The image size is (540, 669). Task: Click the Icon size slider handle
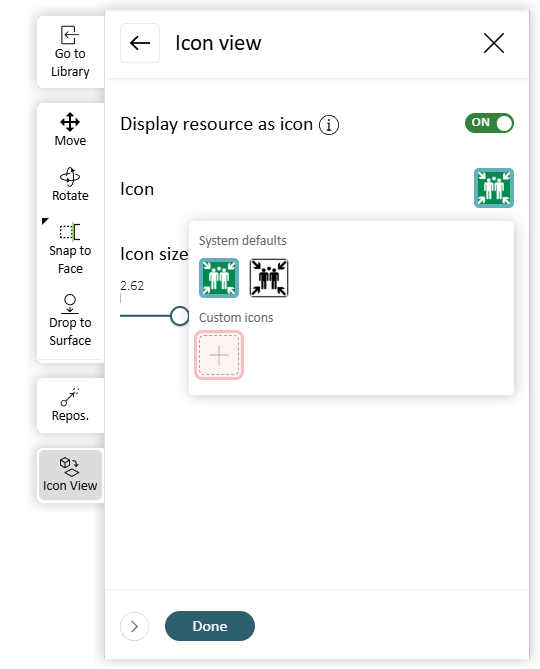tap(180, 316)
